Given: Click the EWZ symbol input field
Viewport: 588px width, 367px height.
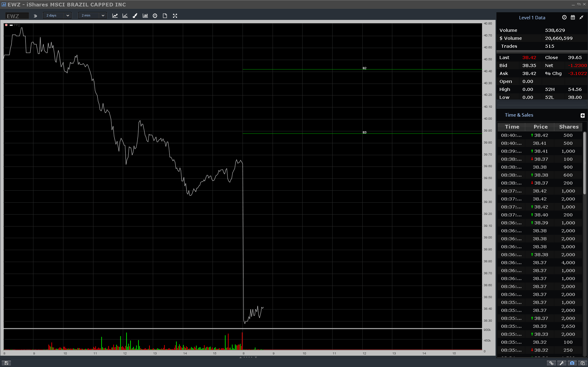Looking at the screenshot, I should click(x=17, y=16).
